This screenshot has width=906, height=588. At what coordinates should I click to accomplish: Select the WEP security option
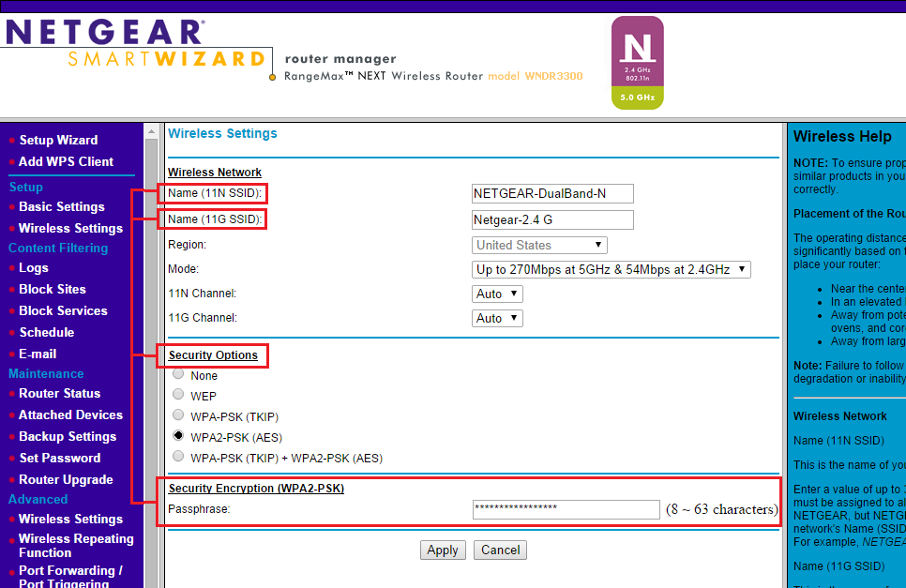[178, 395]
